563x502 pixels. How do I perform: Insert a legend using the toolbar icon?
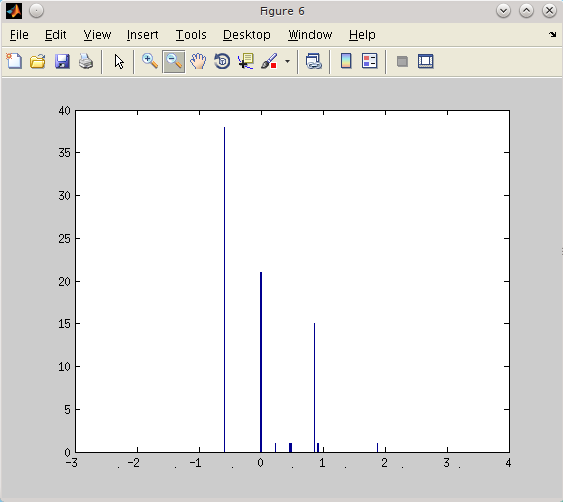[369, 61]
